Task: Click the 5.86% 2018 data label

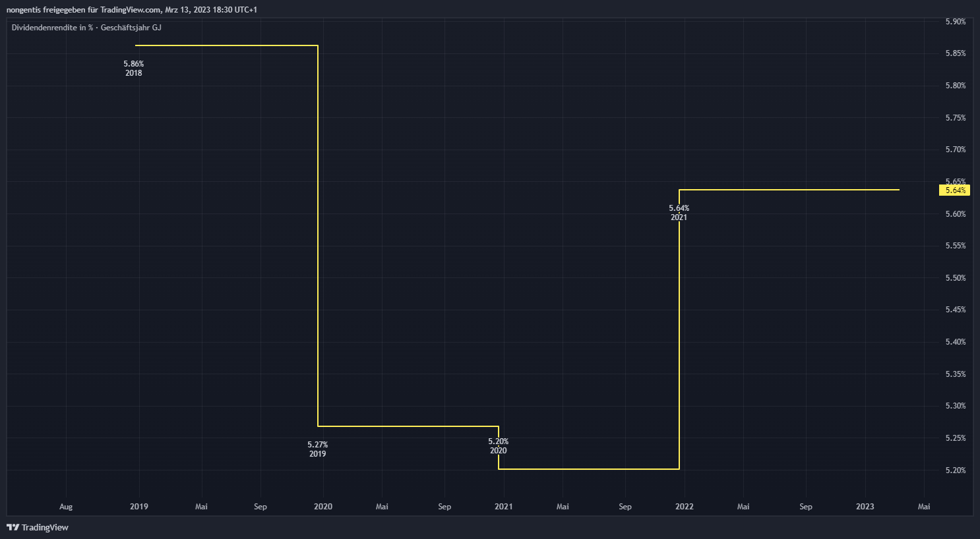Action: point(134,69)
